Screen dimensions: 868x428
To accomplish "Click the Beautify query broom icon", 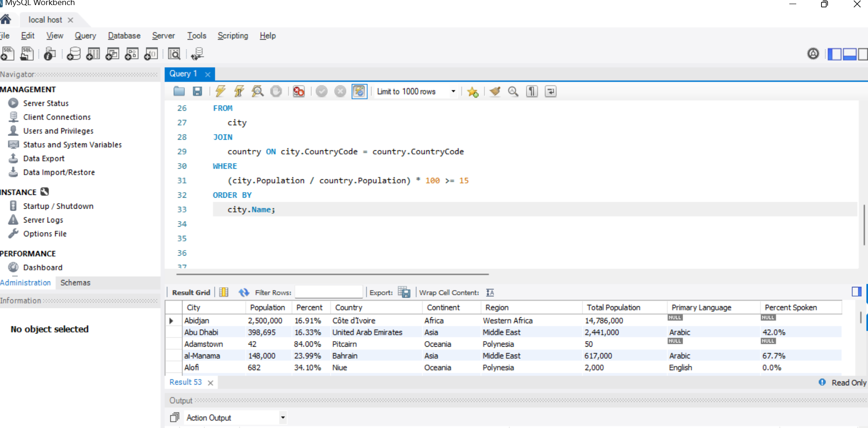I will coord(495,91).
